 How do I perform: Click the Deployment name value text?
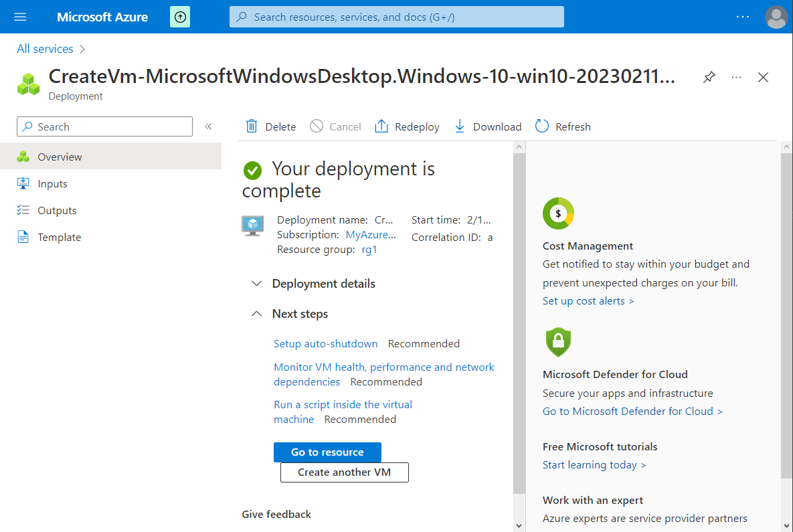(384, 220)
